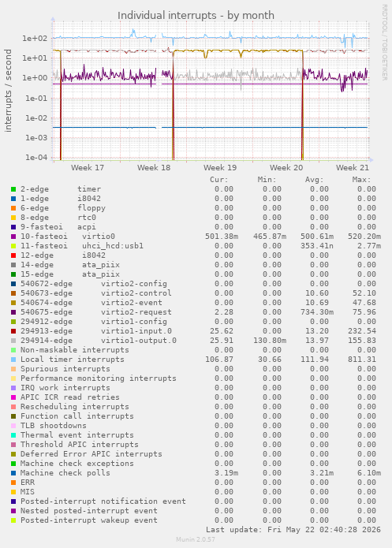Click the Max column header
Viewport: 392px width, 548px height.
click(361, 180)
